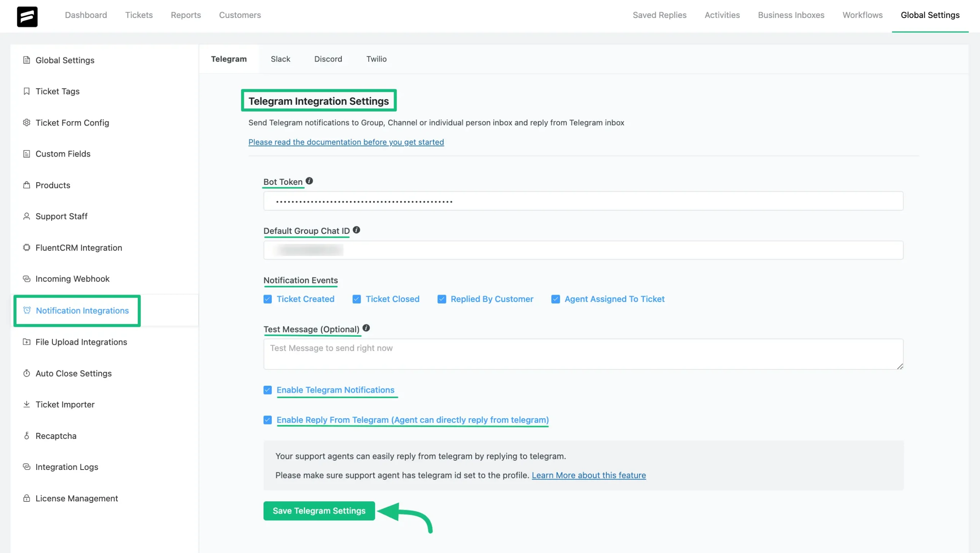Switch to the Discord tab

pos(328,59)
